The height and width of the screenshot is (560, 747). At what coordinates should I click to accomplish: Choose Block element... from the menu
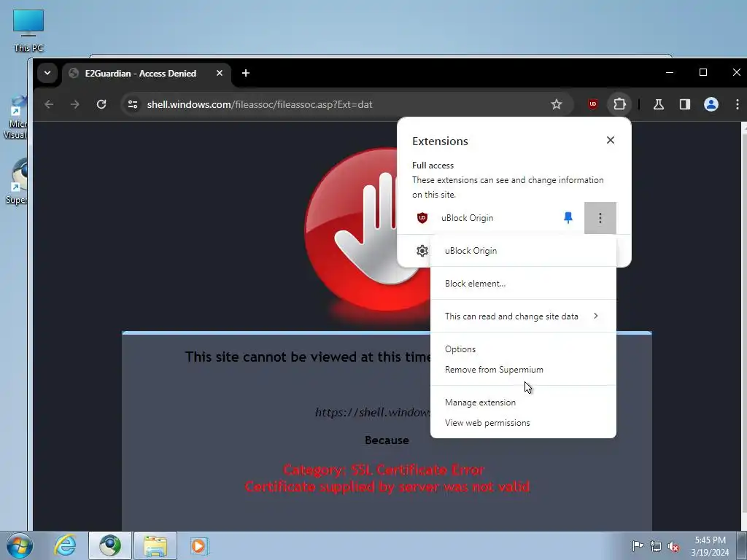523,284
